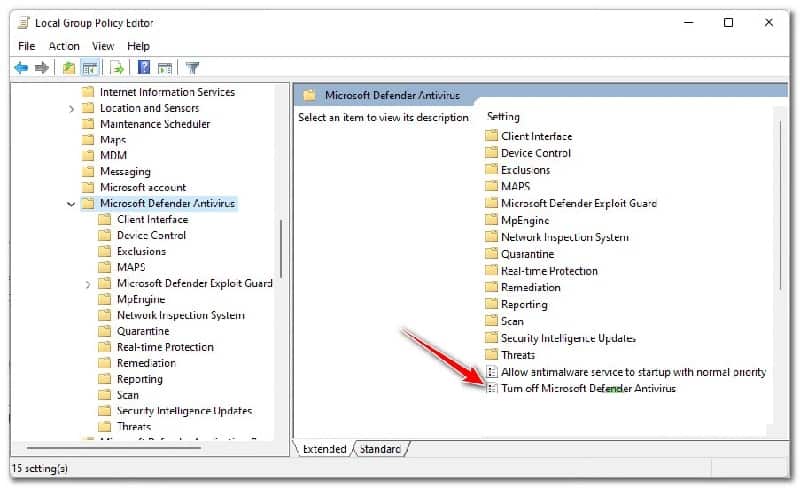Image resolution: width=800 pixels, height=488 pixels.
Task: Switch to the Standard tab
Action: coord(380,449)
